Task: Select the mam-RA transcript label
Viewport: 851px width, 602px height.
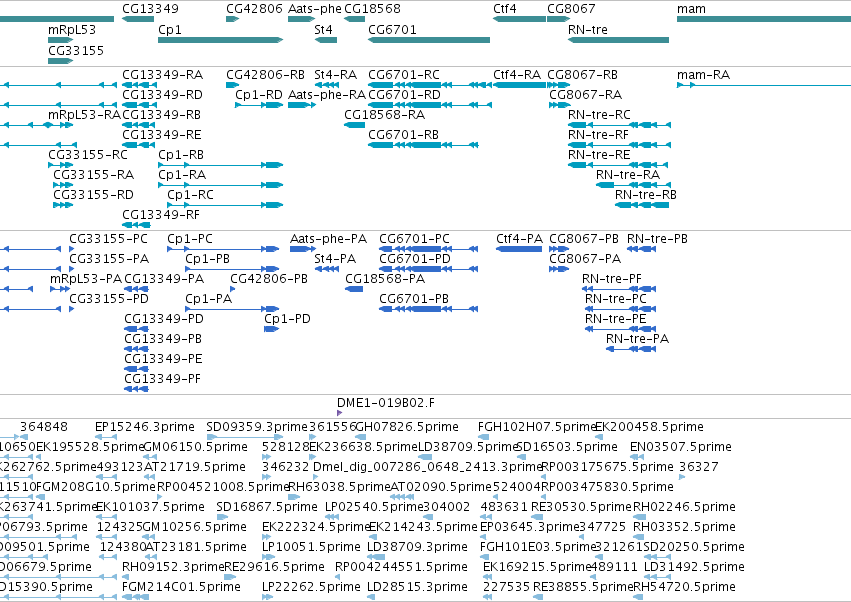Action: (x=703, y=74)
